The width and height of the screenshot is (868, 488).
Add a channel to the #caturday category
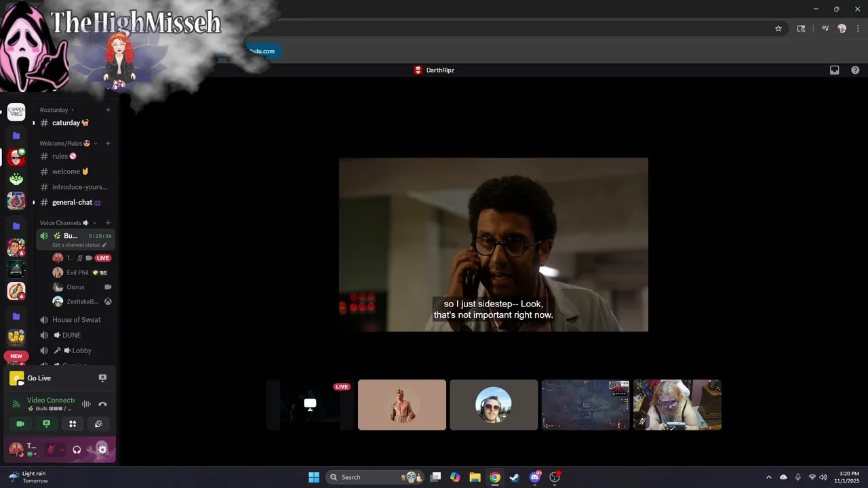(x=108, y=110)
